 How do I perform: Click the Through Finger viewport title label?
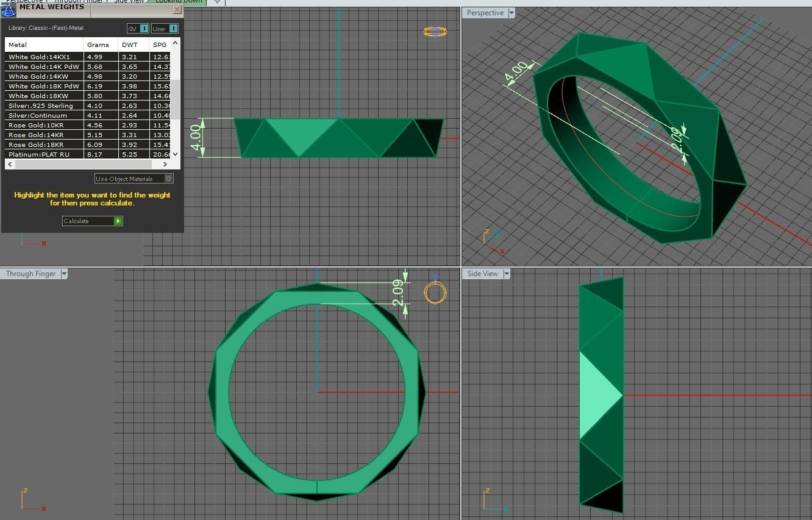click(x=30, y=274)
